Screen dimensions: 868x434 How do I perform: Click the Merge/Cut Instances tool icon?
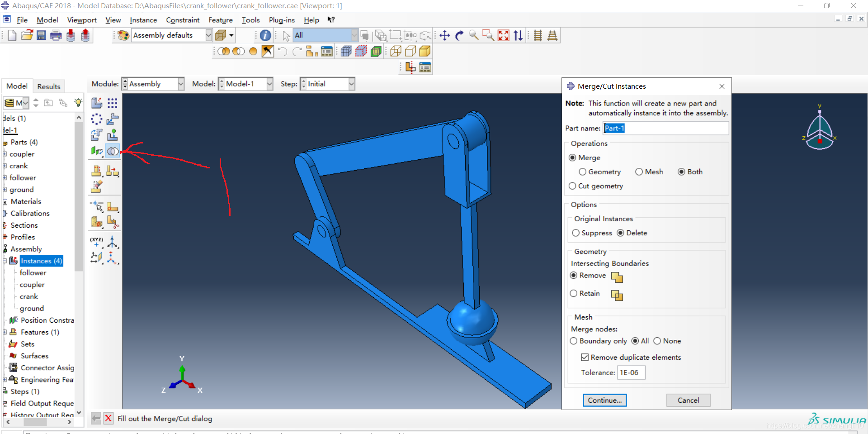coord(113,151)
